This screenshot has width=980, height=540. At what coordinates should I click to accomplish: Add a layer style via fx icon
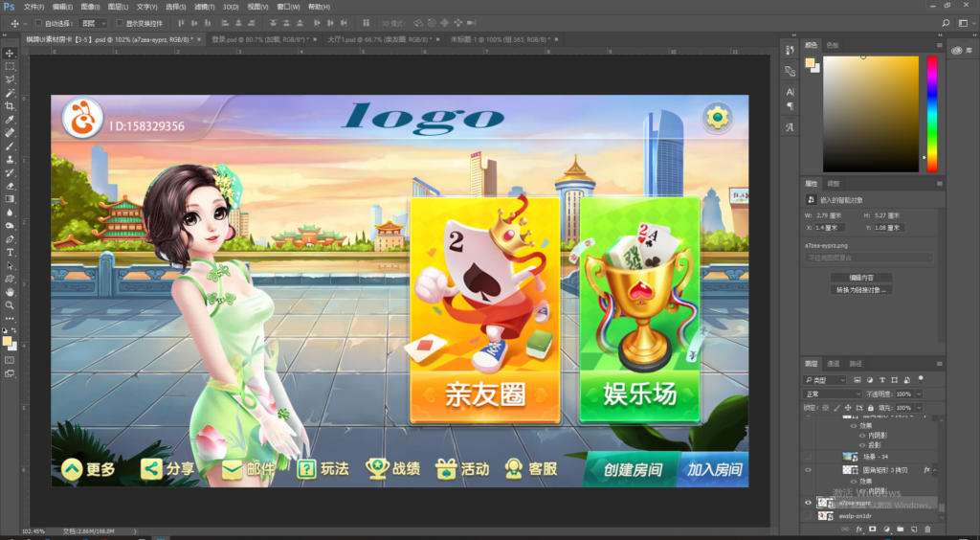tap(858, 529)
